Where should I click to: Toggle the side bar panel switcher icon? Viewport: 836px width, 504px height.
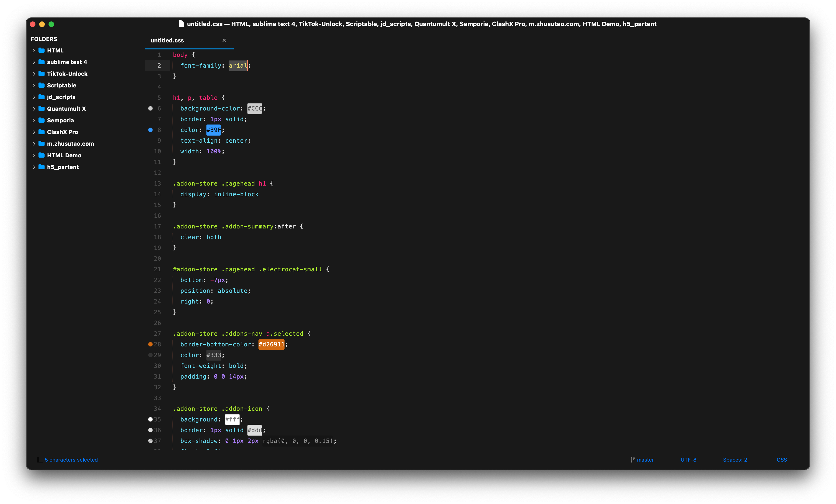(x=40, y=459)
